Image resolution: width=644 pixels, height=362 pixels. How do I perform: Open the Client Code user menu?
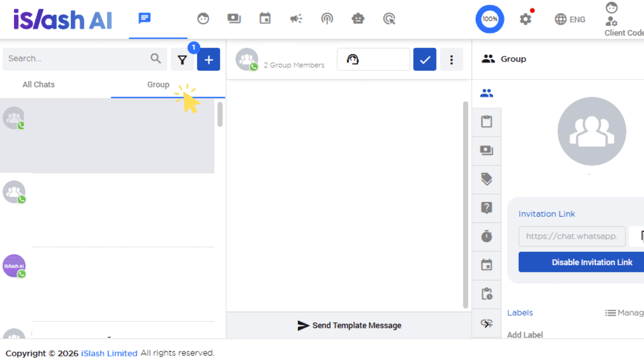[624, 20]
